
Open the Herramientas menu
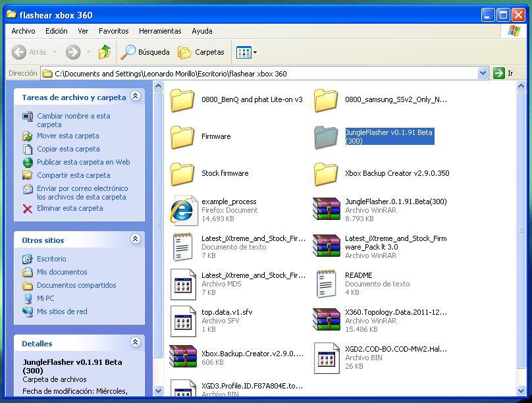click(x=160, y=31)
